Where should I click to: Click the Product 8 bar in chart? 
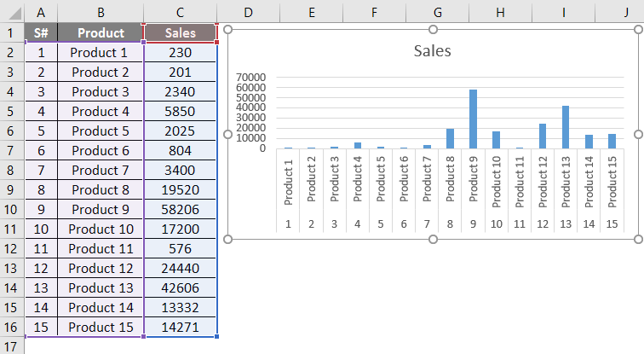[450, 138]
